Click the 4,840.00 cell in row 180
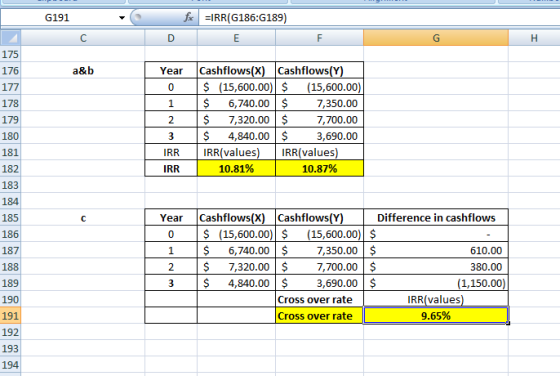The image size is (560, 376). coord(236,136)
